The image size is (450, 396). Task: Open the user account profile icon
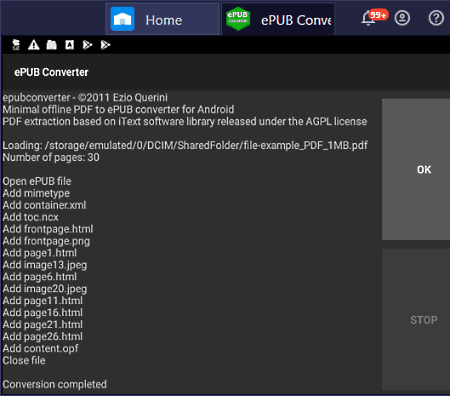[x=402, y=18]
